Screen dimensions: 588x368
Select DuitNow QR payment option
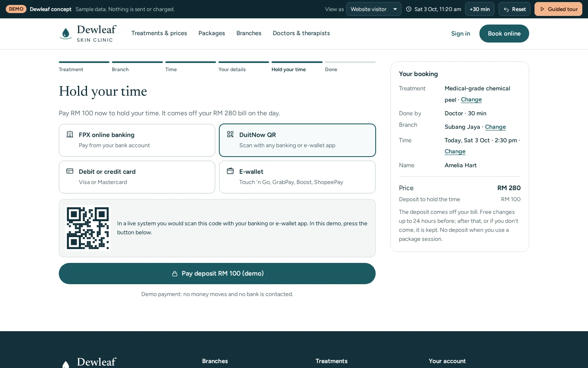297,140
